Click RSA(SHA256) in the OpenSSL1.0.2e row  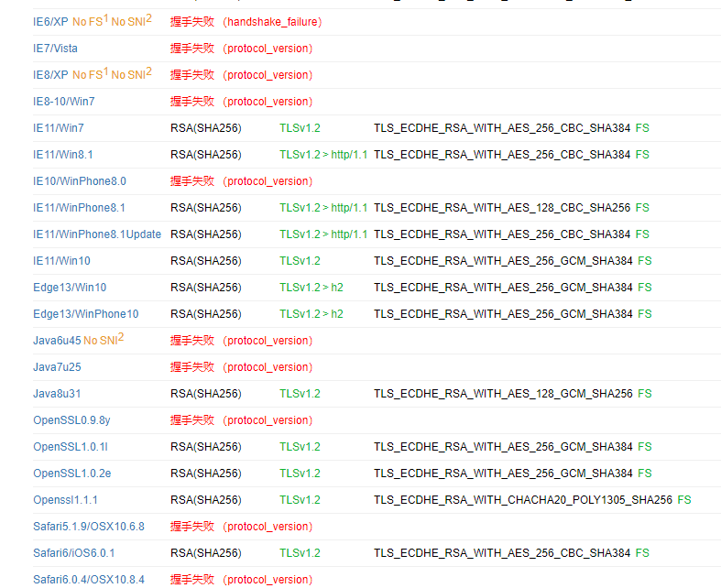click(206, 474)
